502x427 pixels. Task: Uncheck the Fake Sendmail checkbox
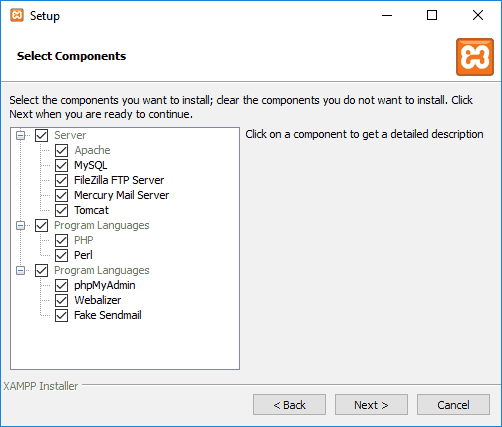pos(62,315)
